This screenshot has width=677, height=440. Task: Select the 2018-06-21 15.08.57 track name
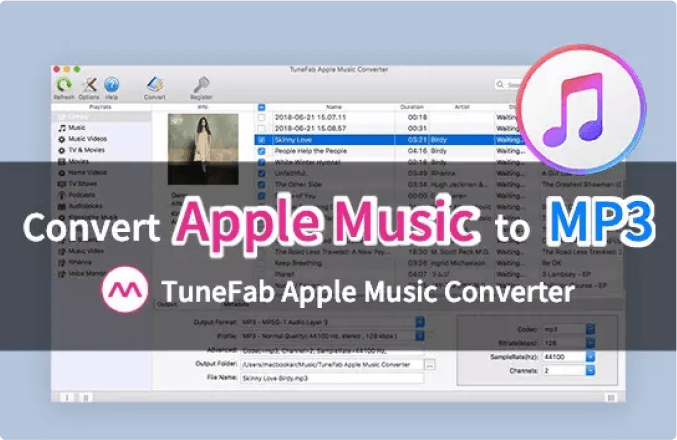tap(310, 129)
